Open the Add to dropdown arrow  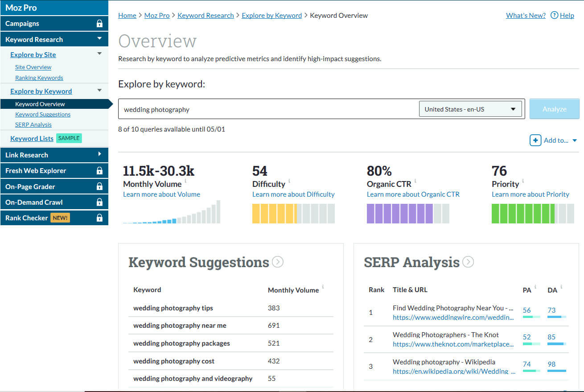click(x=575, y=140)
